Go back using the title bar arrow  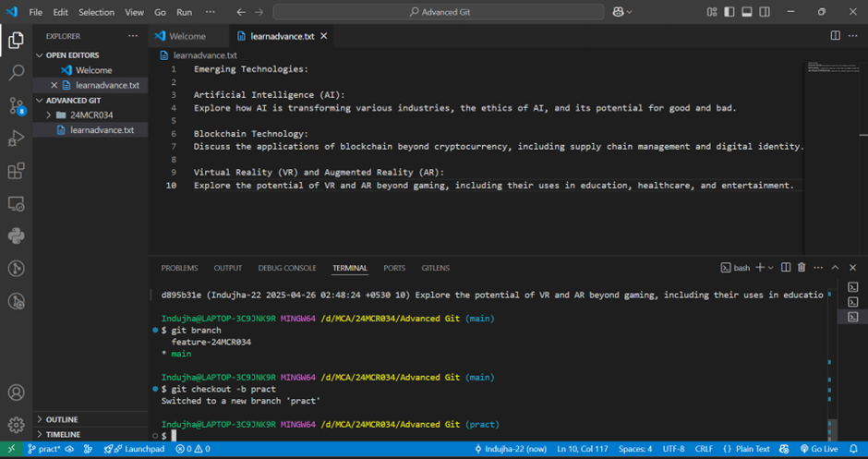241,12
